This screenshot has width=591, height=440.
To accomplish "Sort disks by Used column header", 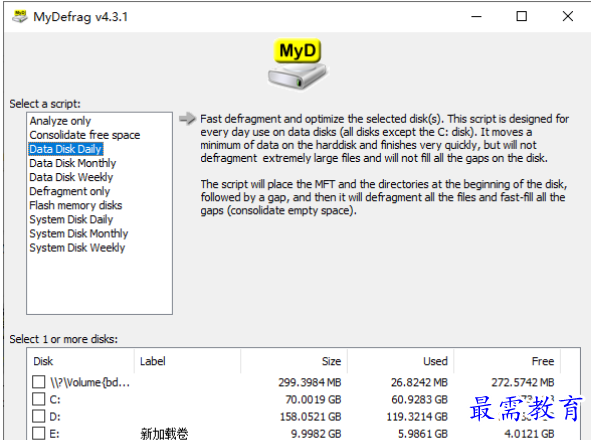I will [x=401, y=361].
